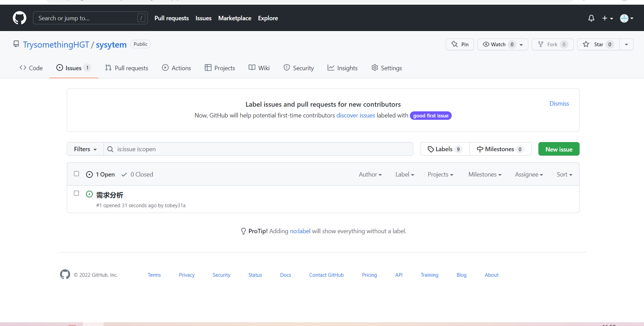The width and height of the screenshot is (644, 326).
Task: Dismiss the new contributors banner
Action: coord(559,104)
